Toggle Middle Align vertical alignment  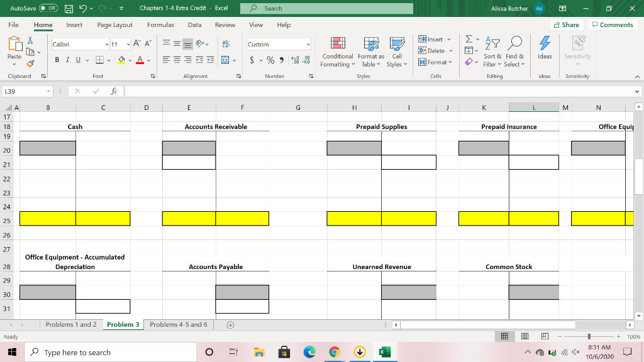click(x=177, y=43)
